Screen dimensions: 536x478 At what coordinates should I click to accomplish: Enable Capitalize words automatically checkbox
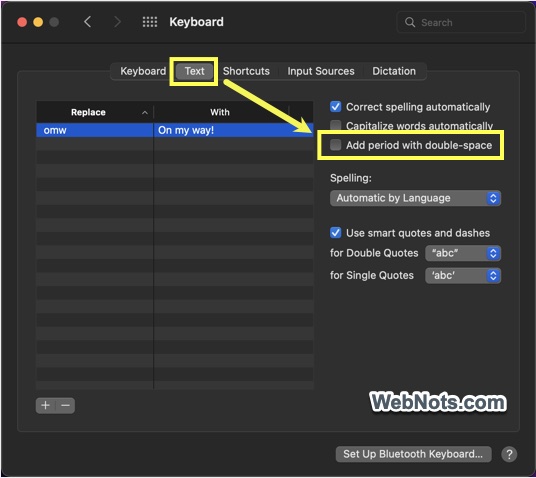336,125
